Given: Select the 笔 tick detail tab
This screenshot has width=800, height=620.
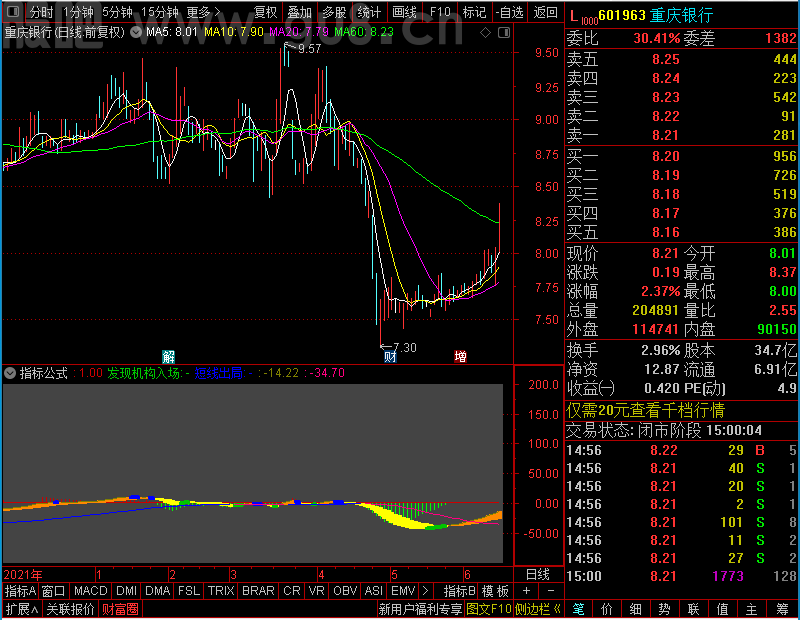Looking at the screenshot, I should (578, 609).
